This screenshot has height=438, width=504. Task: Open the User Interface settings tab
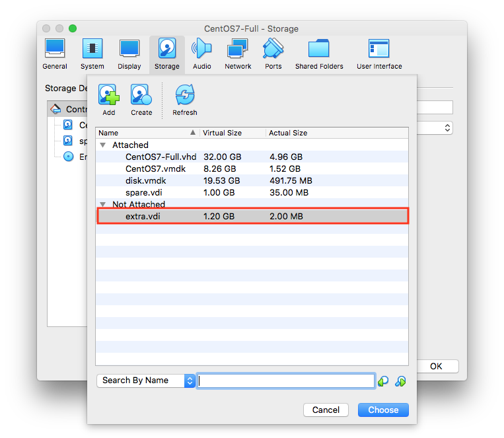(x=379, y=54)
